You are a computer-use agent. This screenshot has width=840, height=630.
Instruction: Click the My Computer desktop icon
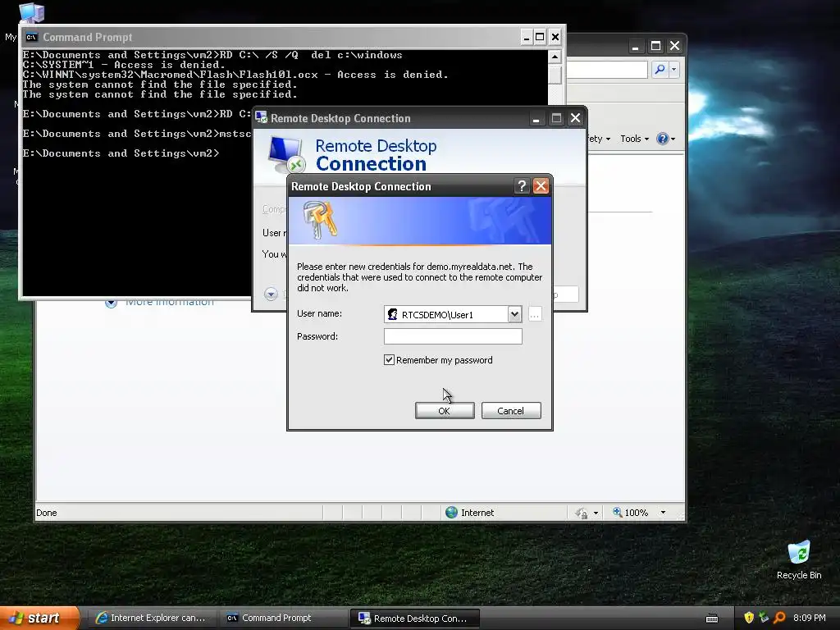(x=31, y=13)
